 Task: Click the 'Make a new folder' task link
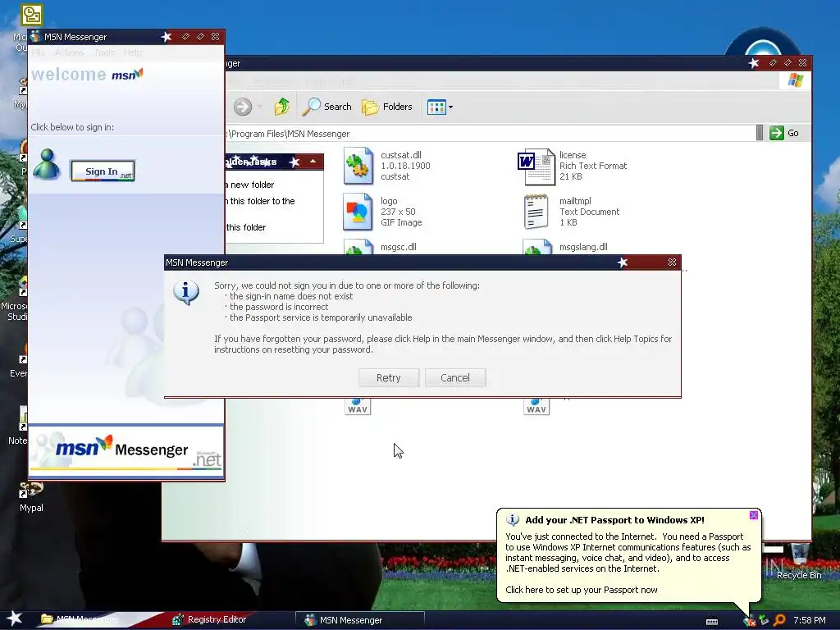tap(249, 185)
